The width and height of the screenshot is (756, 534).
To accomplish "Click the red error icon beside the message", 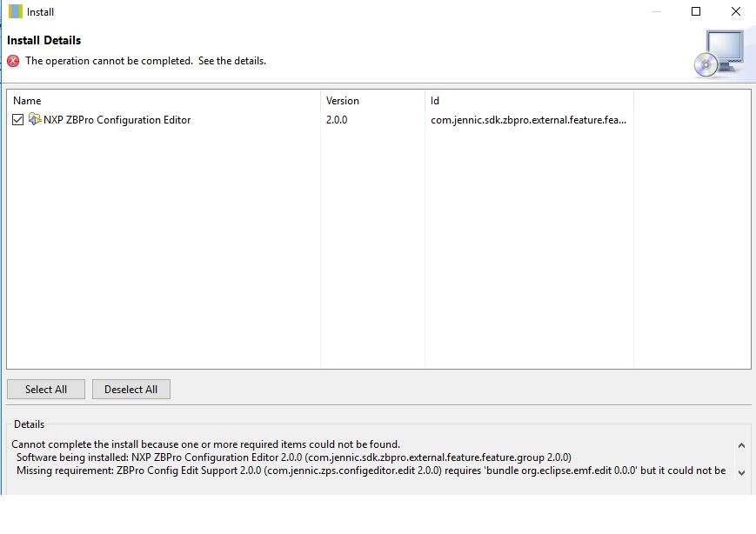I will (x=14, y=61).
